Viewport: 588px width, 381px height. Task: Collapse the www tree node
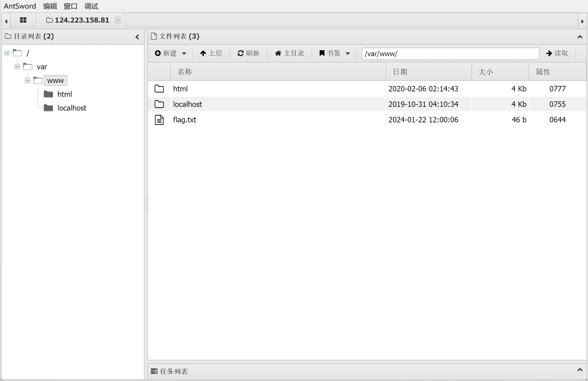pyautogui.click(x=27, y=80)
